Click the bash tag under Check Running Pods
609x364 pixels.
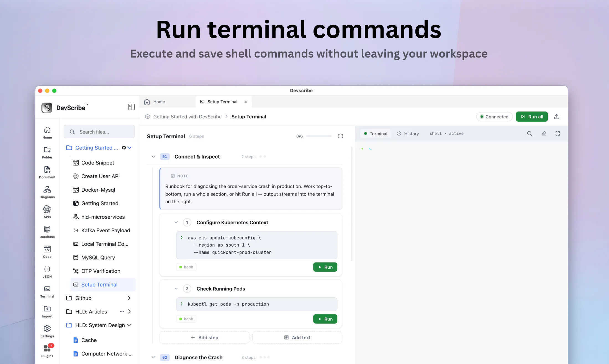click(186, 319)
